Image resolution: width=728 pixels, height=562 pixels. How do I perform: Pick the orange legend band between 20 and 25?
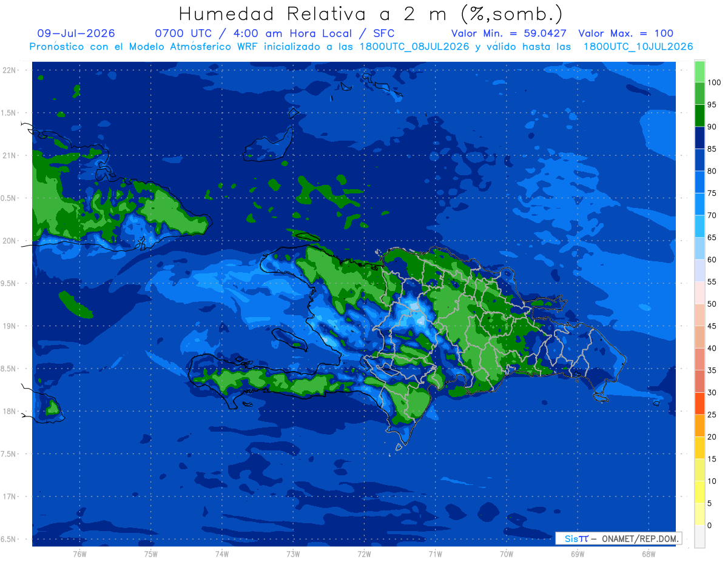[x=699, y=426]
